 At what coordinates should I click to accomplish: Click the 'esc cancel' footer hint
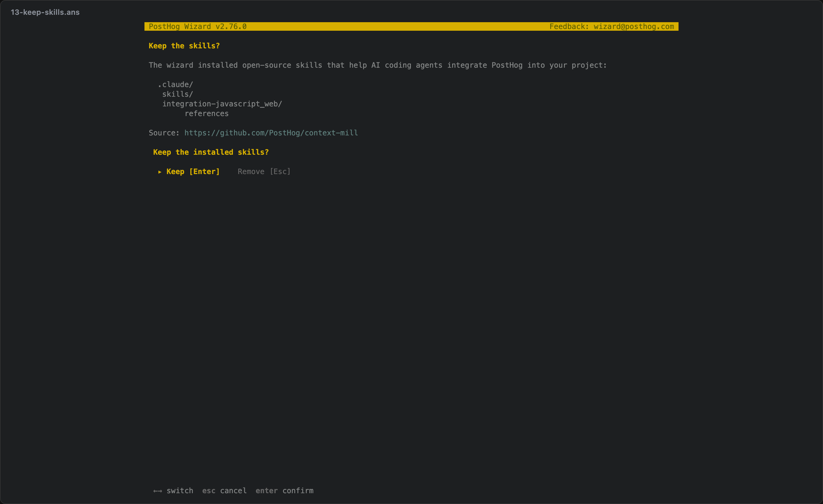tap(224, 491)
